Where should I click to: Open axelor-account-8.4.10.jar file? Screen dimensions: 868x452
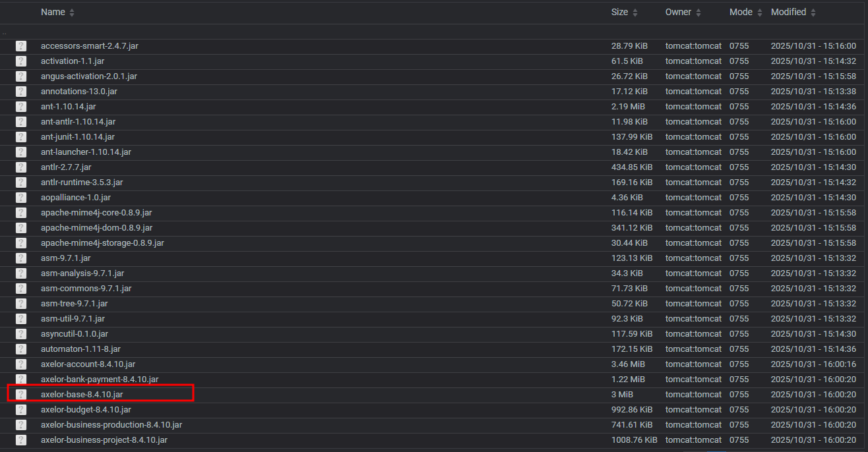[x=88, y=364]
